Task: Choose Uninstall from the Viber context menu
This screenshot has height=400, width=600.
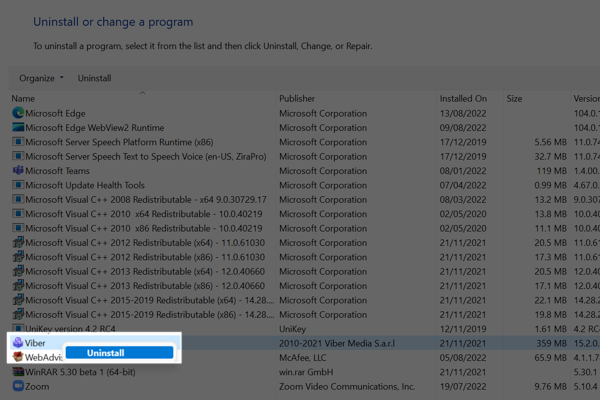Action: click(x=119, y=353)
